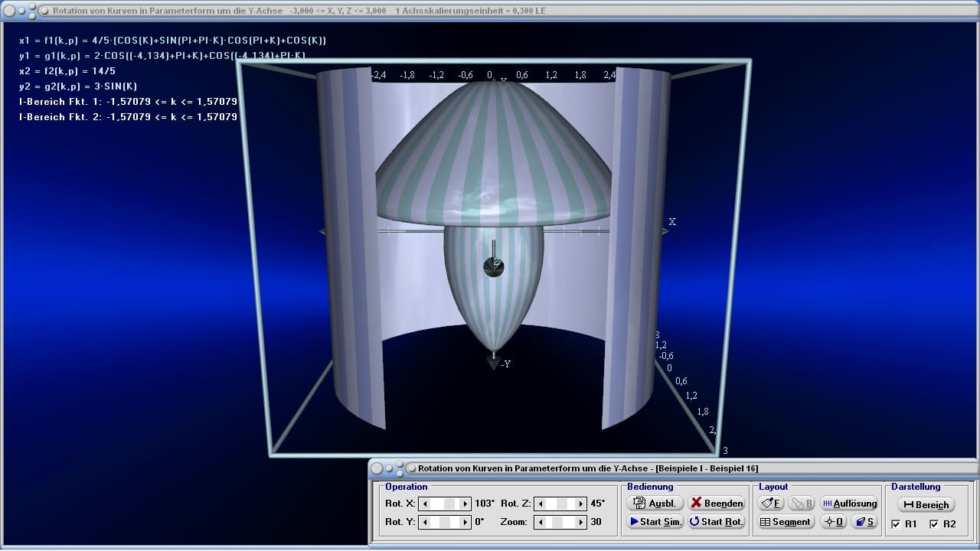Decrease Zoom with its left arrow
Screen dimensions: 980x551
point(541,522)
